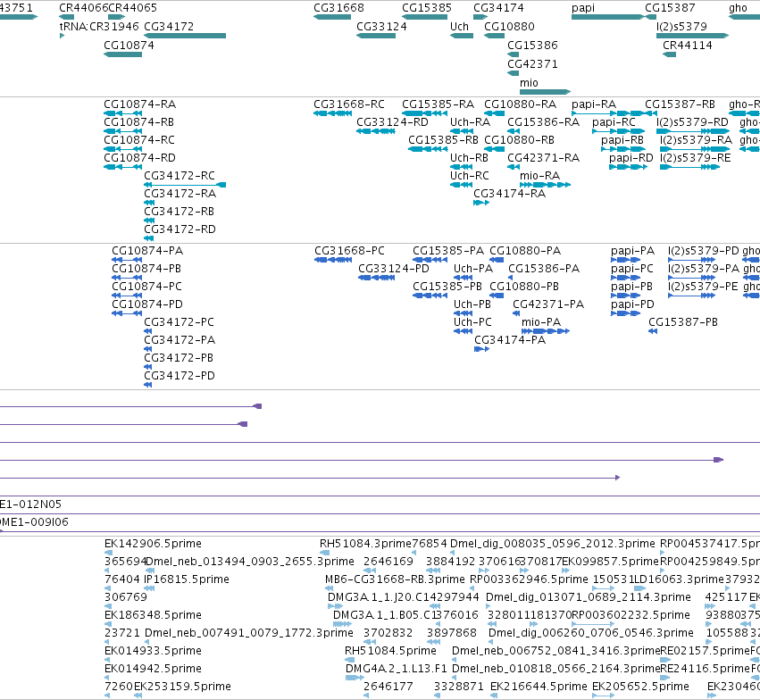
Task: Open the l(2)s5379 gene label
Action: pyautogui.click(x=681, y=27)
